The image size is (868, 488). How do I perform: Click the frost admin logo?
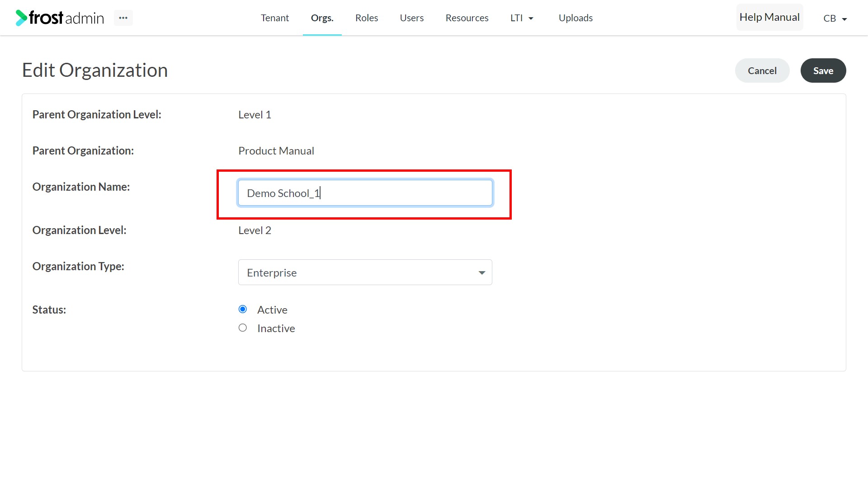tap(60, 18)
